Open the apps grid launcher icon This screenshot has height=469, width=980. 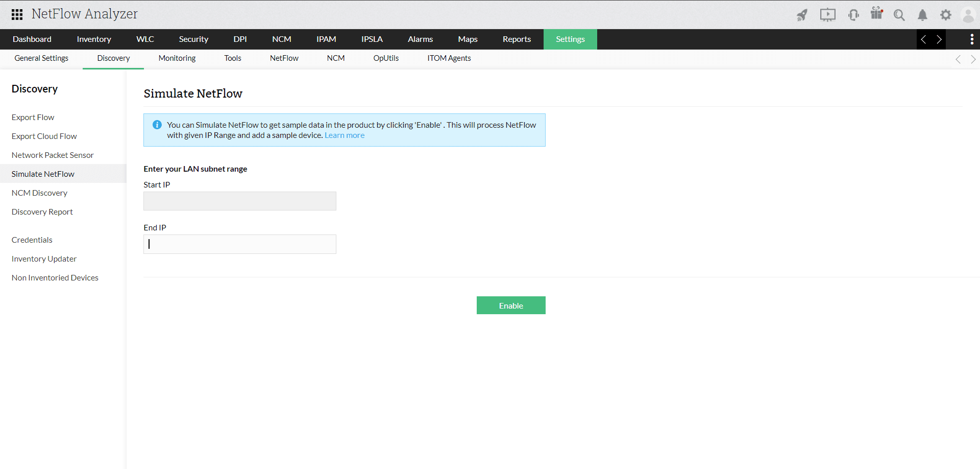click(x=17, y=14)
